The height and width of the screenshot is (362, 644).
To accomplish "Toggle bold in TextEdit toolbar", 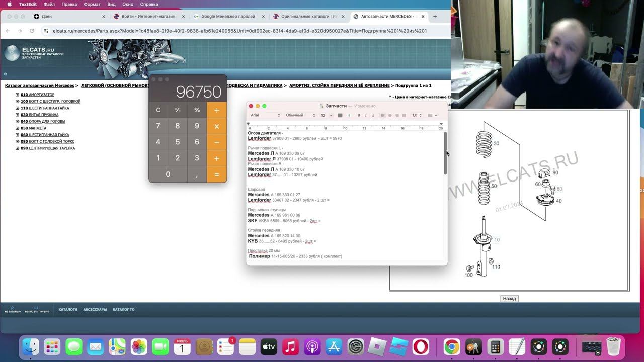I will pyautogui.click(x=359, y=115).
